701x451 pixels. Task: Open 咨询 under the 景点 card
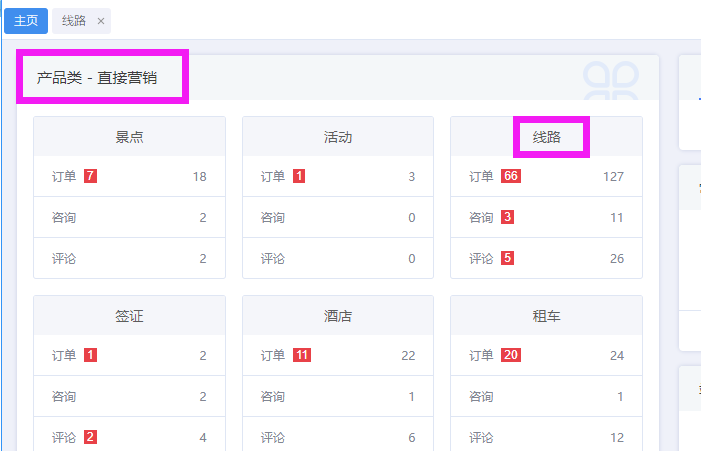pyautogui.click(x=64, y=217)
